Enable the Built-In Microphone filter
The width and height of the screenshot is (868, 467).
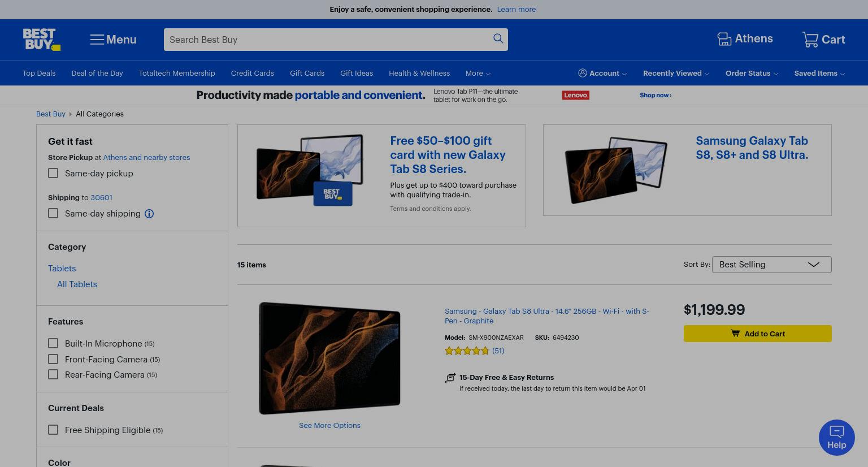point(53,343)
